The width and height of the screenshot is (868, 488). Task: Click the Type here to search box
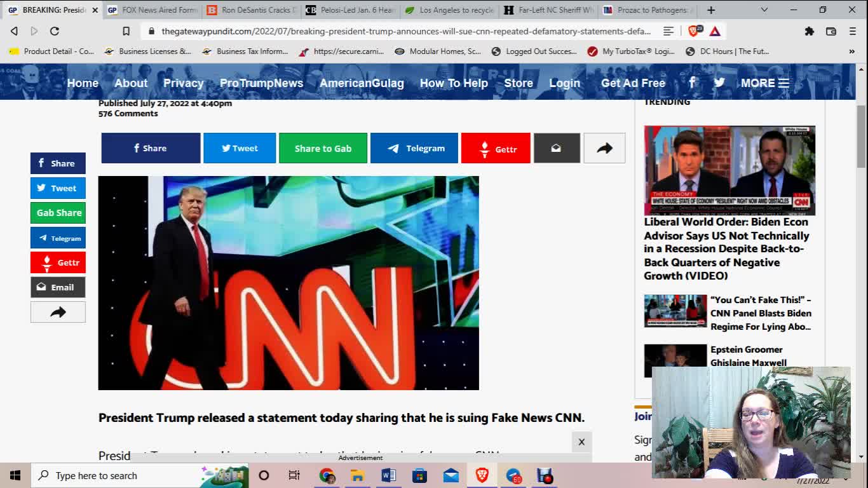(x=140, y=475)
